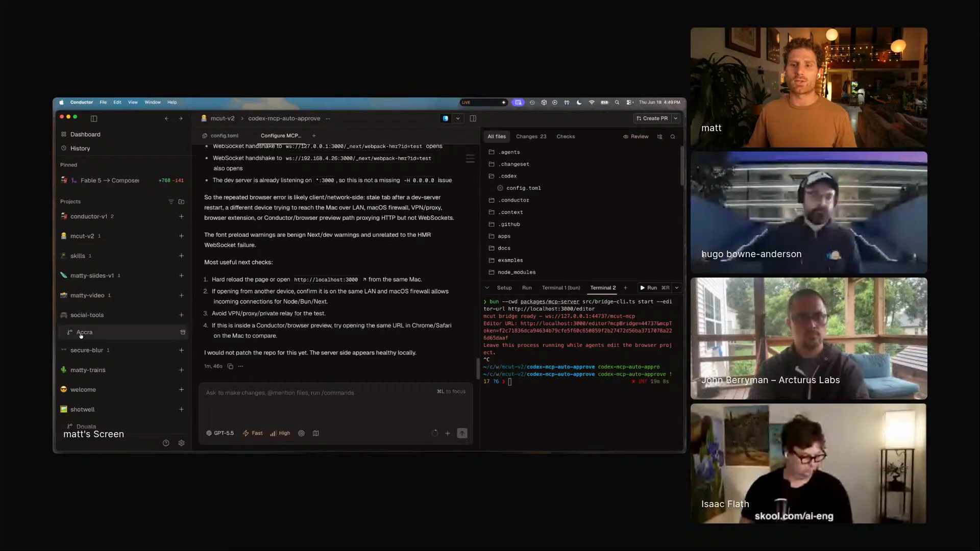
Task: Add workspace to conductor-v1 with plus icon
Action: 181,216
